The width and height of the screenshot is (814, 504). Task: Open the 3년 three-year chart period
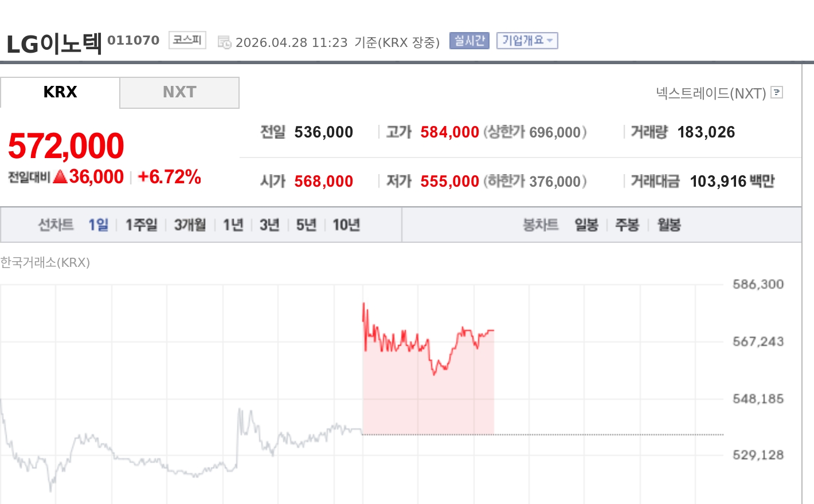[269, 225]
